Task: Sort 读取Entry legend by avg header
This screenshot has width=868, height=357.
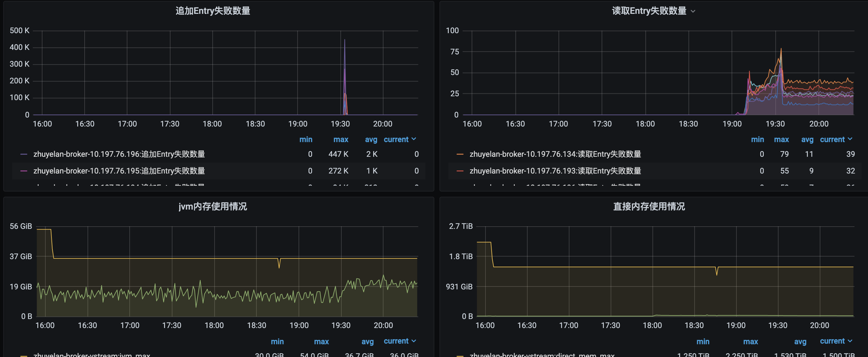Action: pyautogui.click(x=807, y=140)
